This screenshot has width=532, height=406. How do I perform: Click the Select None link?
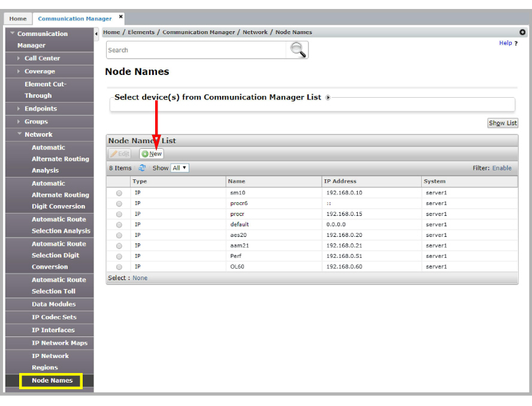pyautogui.click(x=140, y=278)
